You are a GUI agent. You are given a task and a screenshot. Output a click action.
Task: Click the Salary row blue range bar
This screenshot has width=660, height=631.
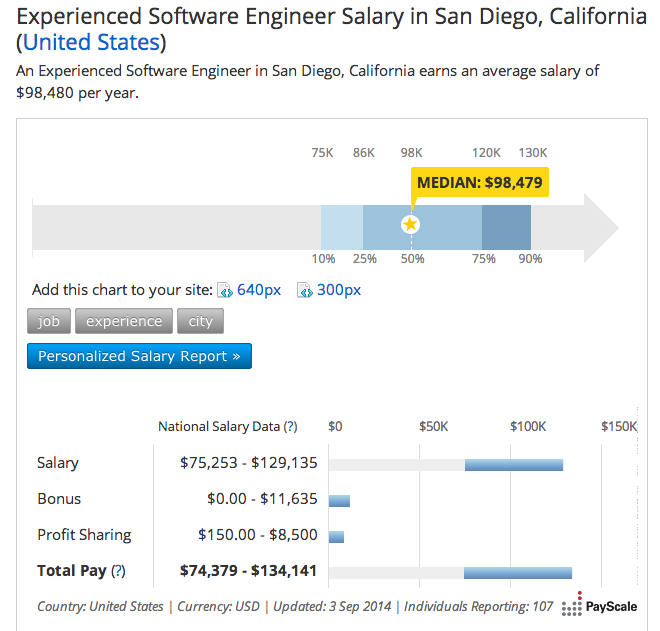coord(514,464)
